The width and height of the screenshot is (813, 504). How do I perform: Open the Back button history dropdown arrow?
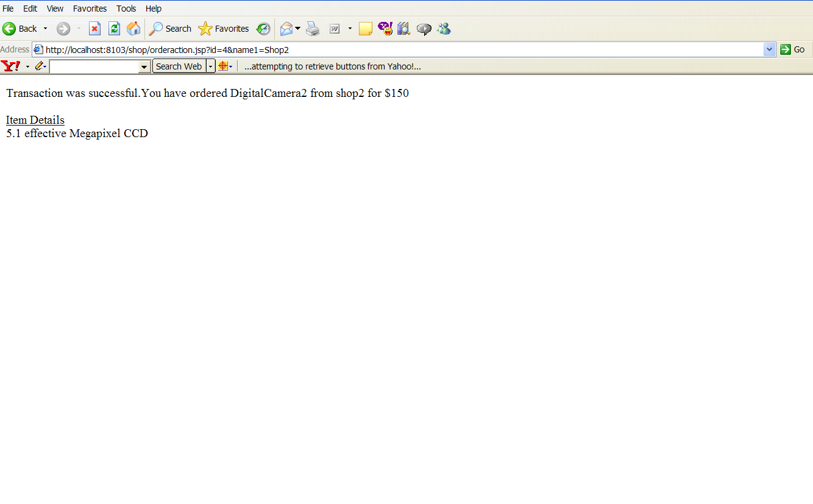tap(45, 29)
